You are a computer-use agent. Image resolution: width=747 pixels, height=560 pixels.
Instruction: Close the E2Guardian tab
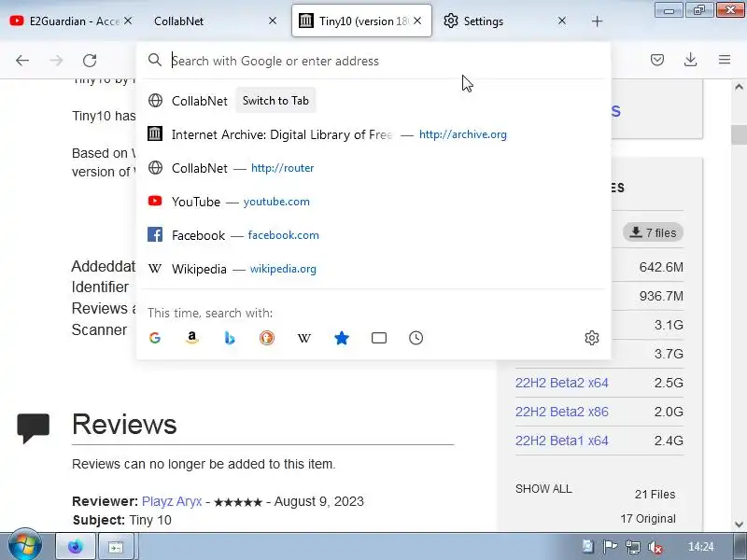click(128, 21)
